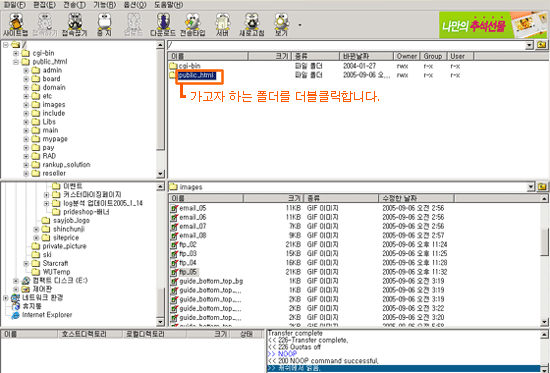Sort local files by 크기 column
550x373 pixels.
(x=273, y=198)
